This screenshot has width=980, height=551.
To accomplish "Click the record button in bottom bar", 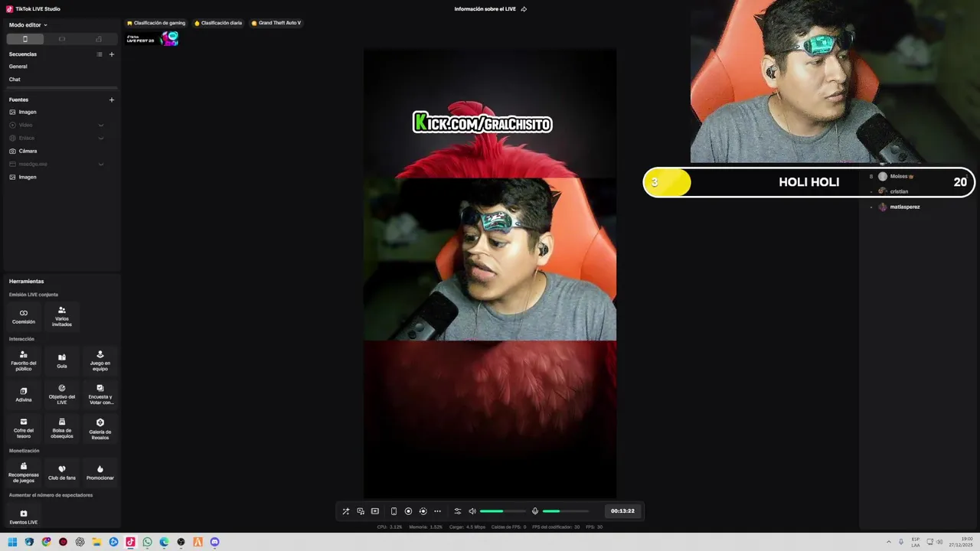I will (x=408, y=511).
